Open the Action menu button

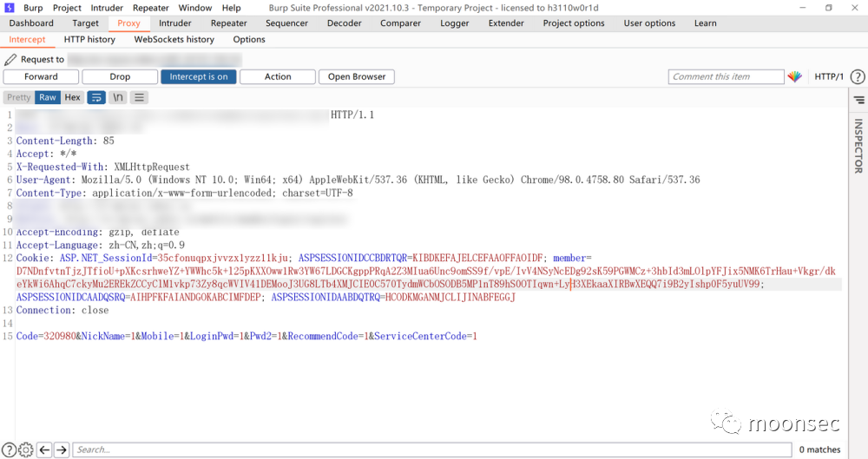tap(278, 76)
